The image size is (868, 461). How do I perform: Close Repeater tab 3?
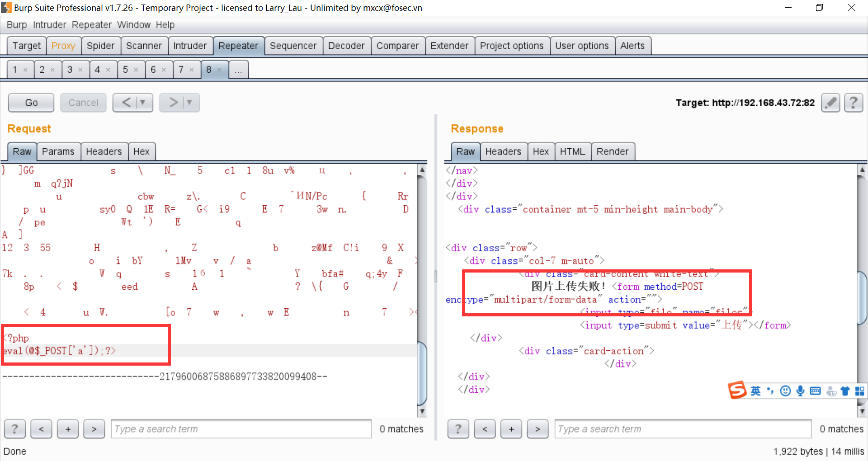click(80, 70)
